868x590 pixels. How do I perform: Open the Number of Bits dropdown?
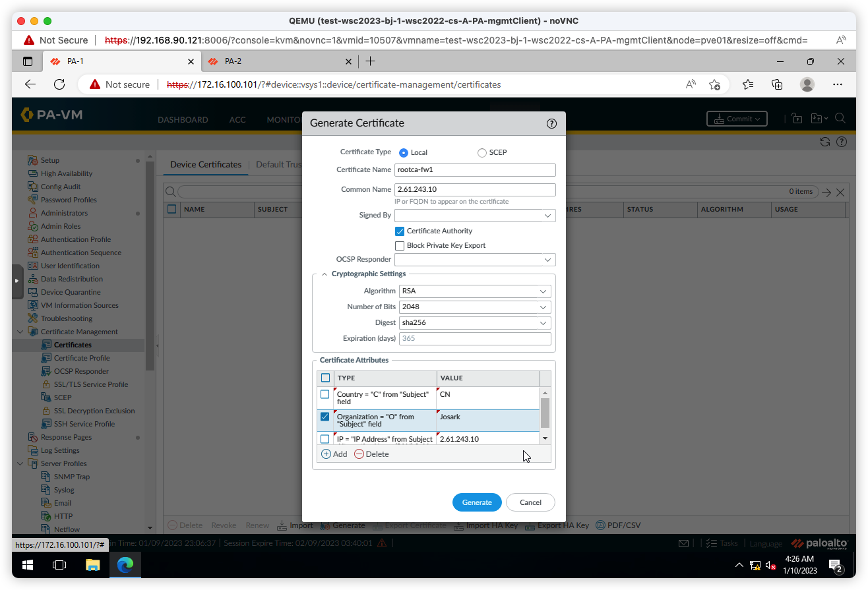(543, 307)
